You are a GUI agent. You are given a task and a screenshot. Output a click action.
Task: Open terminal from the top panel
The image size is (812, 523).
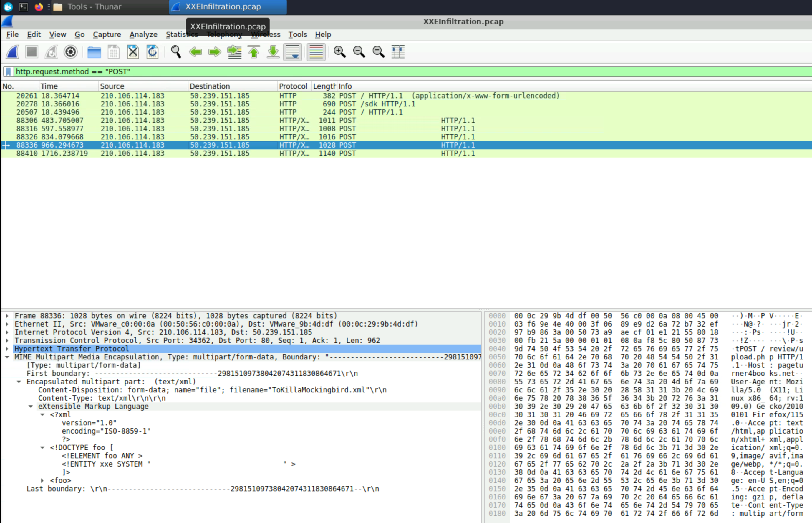click(x=24, y=7)
